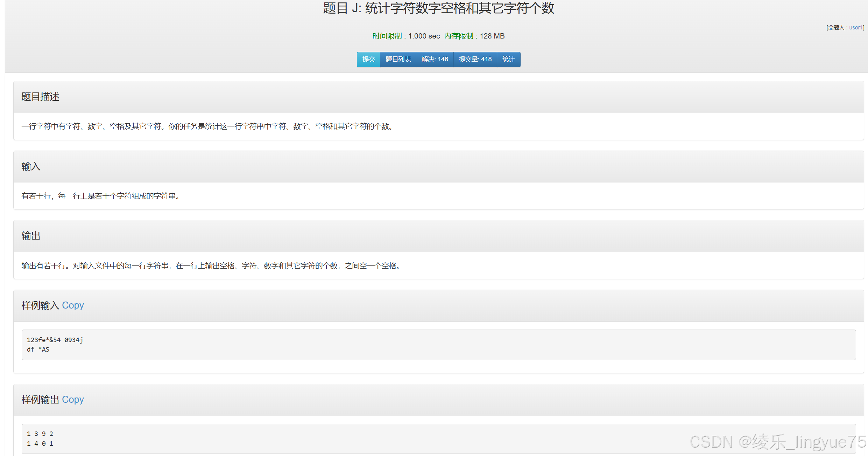This screenshot has height=456, width=868.
Task: Open the 提交量: 418 submissions button
Action: click(475, 59)
